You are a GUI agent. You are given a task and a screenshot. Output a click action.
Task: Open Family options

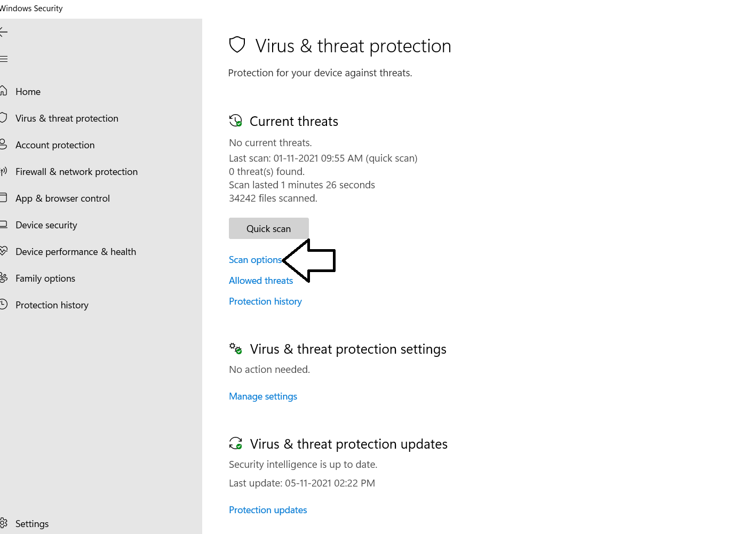45,278
